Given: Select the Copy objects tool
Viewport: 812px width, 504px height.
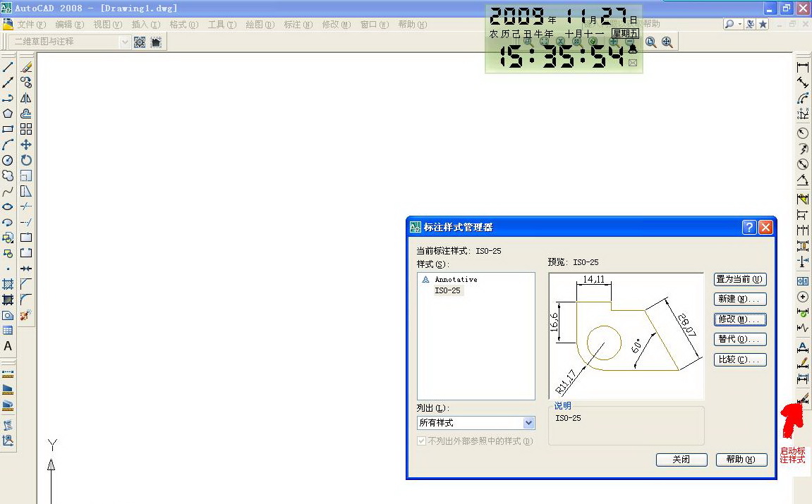Looking at the screenshot, I should 26,82.
